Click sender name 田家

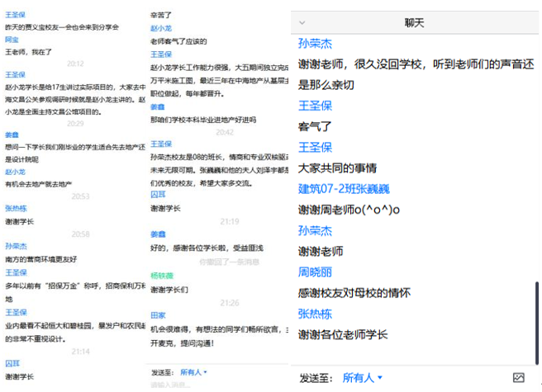pos(157,315)
